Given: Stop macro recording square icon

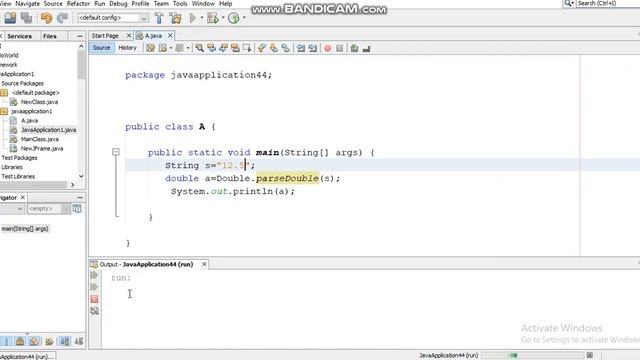Looking at the screenshot, I should [x=340, y=48].
